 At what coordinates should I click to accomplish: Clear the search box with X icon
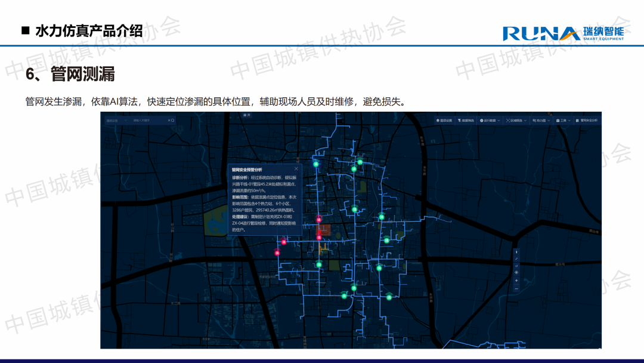[x=169, y=121]
